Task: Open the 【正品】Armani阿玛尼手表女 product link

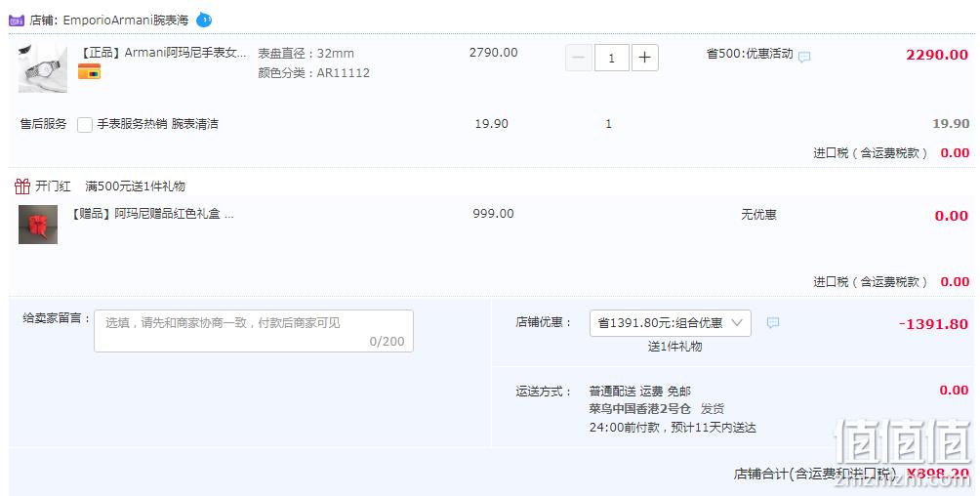Action: pos(163,53)
